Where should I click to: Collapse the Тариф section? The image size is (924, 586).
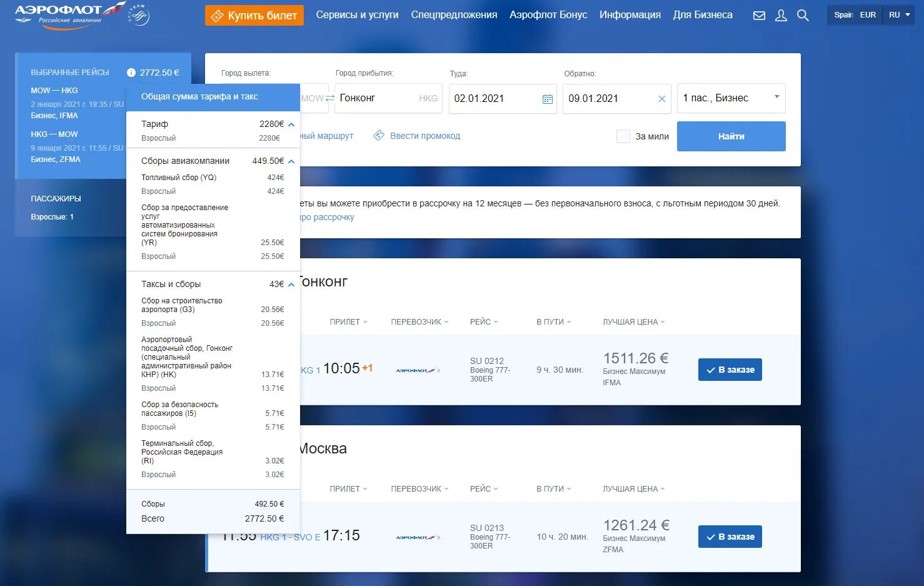pyautogui.click(x=291, y=124)
